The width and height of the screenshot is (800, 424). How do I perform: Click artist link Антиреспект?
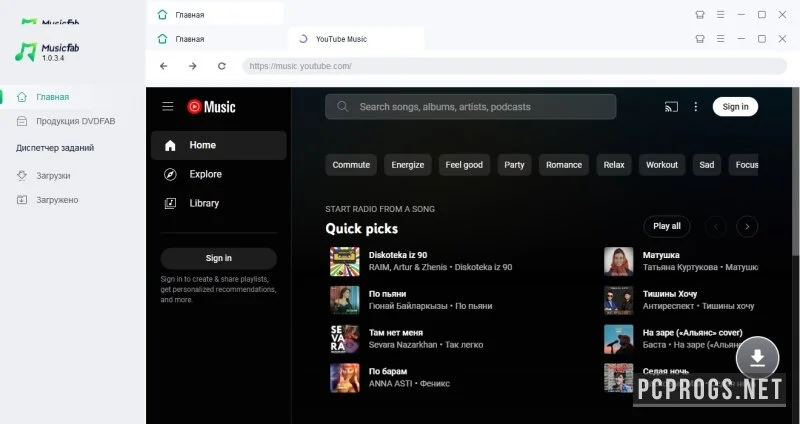click(x=668, y=306)
